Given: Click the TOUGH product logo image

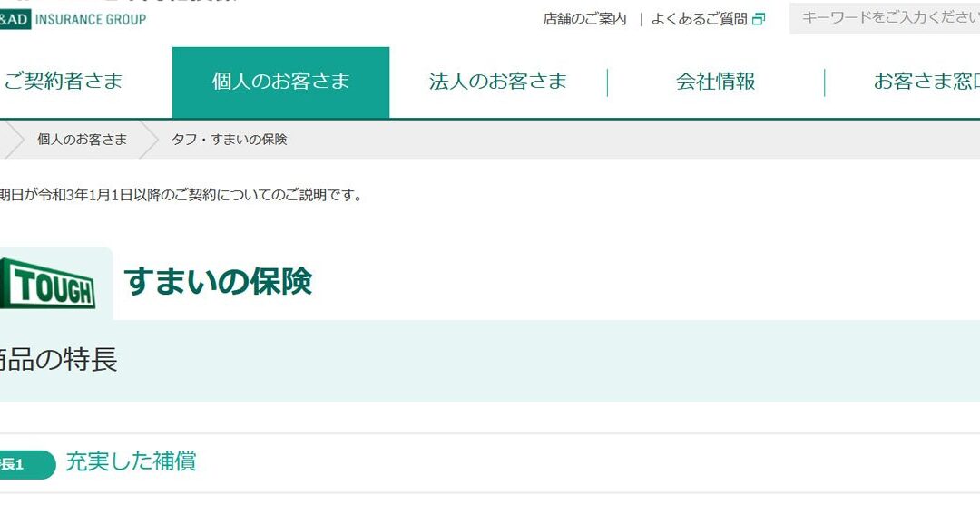Looking at the screenshot, I should (47, 284).
